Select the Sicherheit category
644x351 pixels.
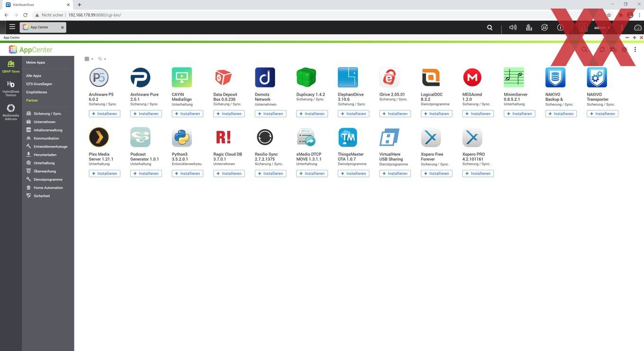click(x=42, y=196)
